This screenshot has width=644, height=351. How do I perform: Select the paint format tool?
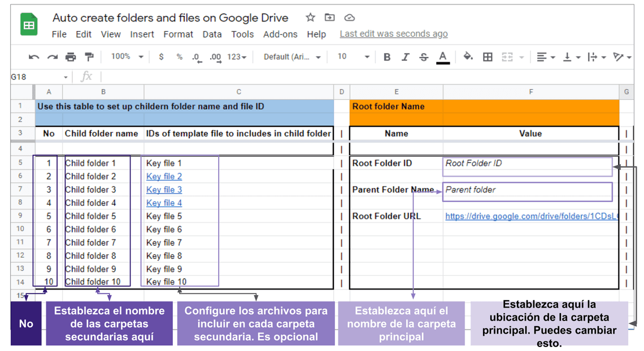(x=89, y=57)
